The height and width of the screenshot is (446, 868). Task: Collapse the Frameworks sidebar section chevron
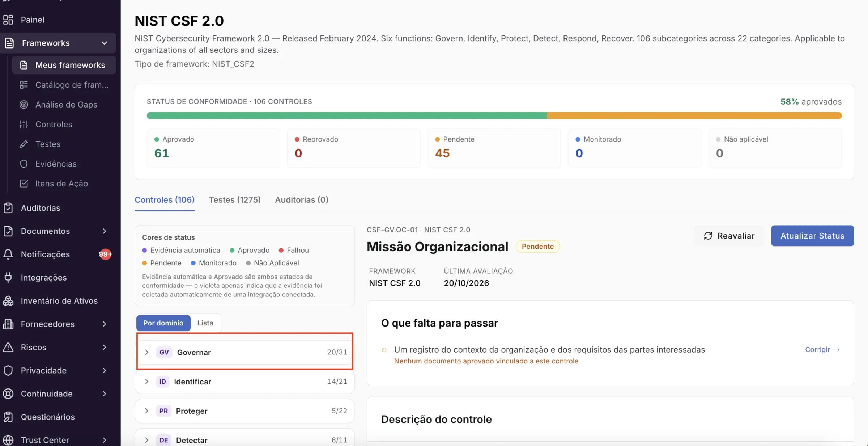[104, 43]
